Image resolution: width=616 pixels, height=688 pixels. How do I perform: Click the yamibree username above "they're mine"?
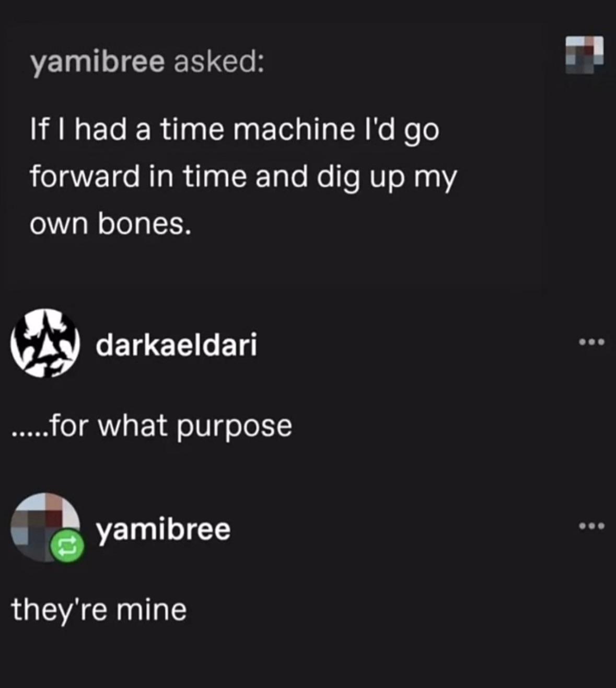[162, 529]
